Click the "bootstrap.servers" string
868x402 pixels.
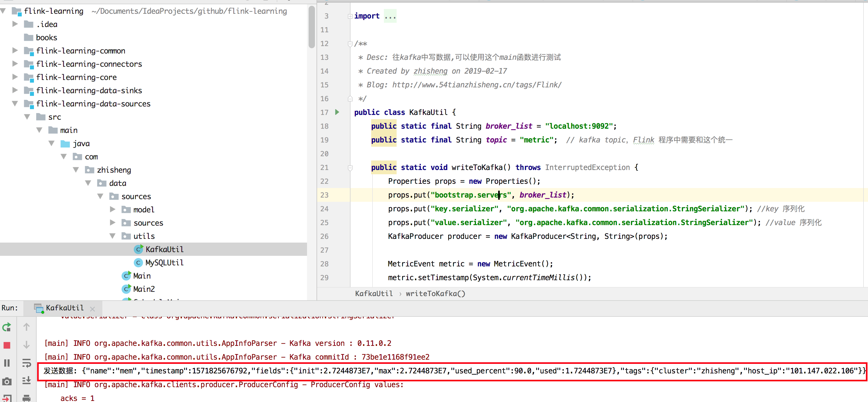click(x=471, y=195)
